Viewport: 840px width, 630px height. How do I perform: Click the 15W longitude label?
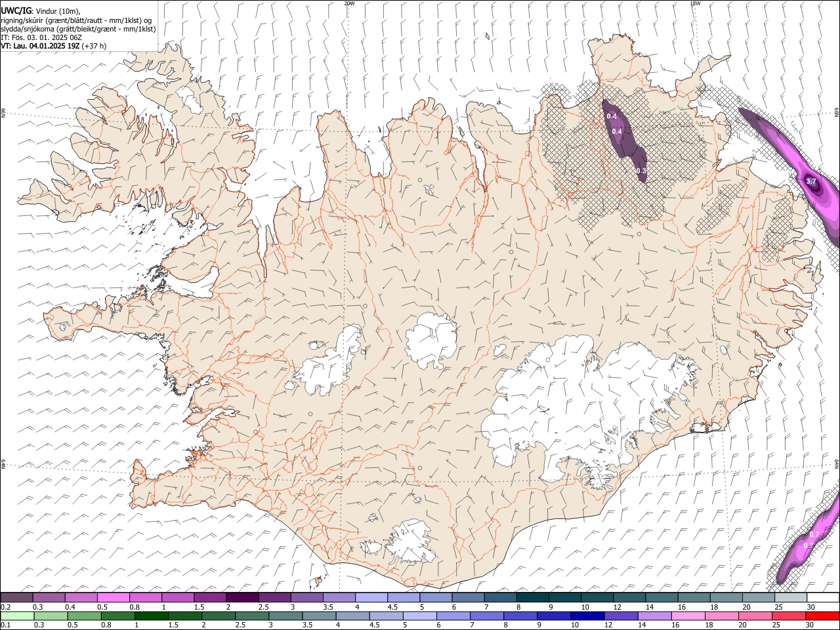click(695, 3)
